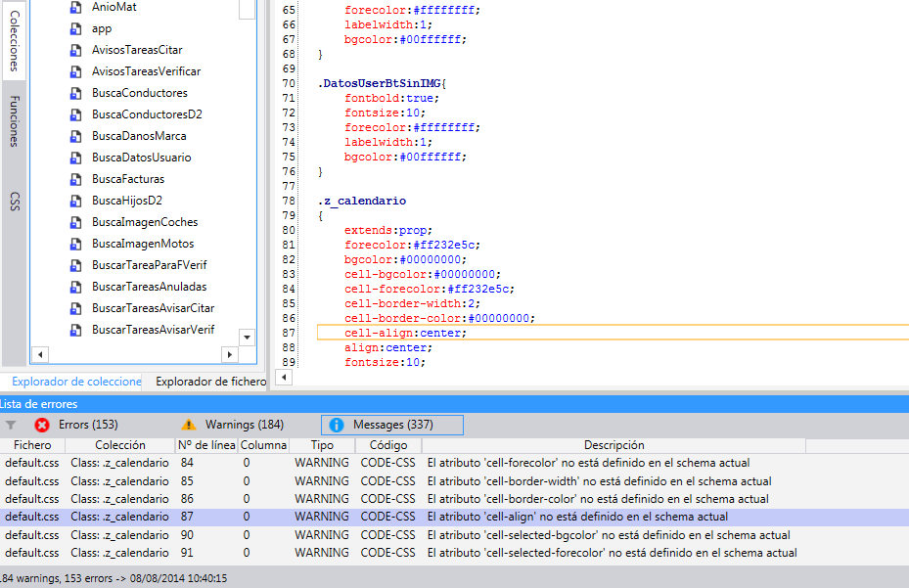This screenshot has width=909, height=588.
Task: Click the error list filter funnel icon
Action: (11, 425)
